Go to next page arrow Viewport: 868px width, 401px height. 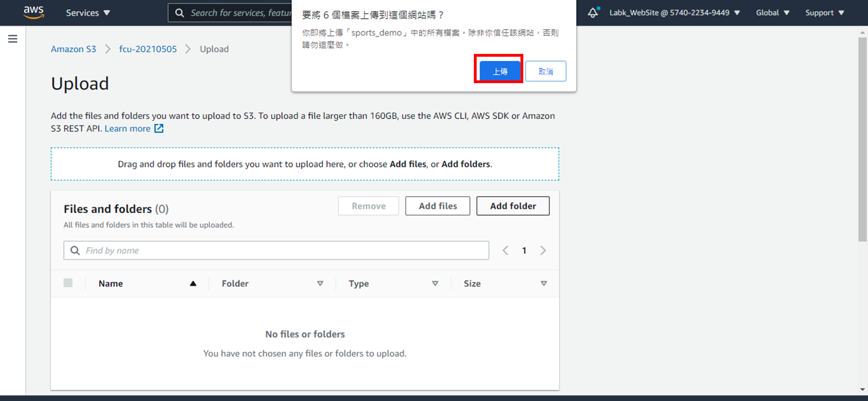(543, 250)
